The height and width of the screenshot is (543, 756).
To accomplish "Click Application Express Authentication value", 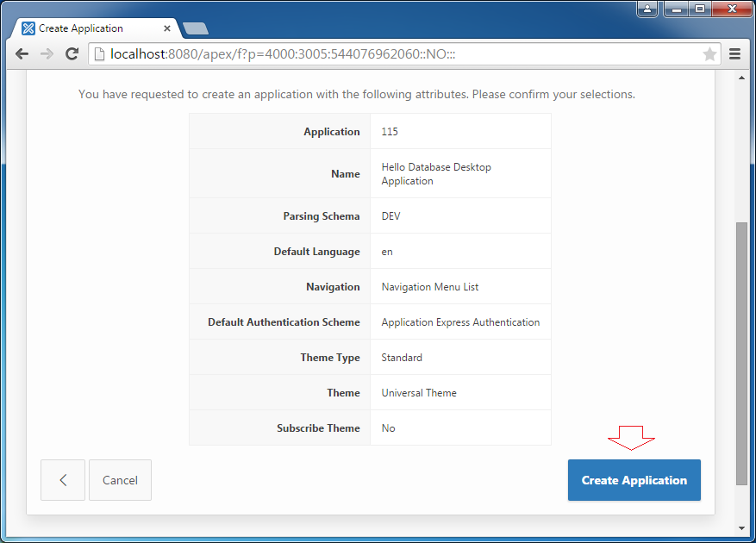I will pos(460,322).
